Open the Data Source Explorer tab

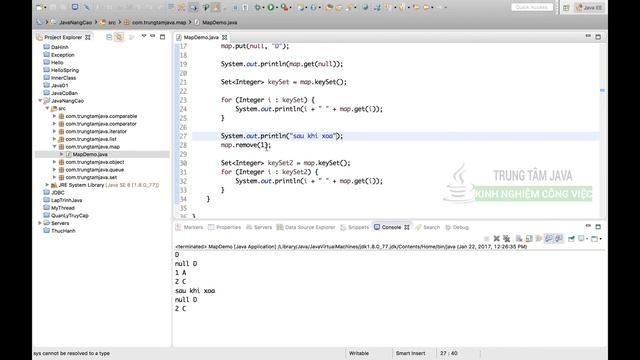306,227
